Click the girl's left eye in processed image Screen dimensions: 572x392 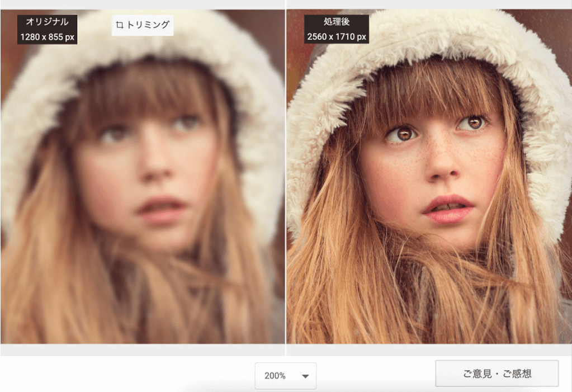pos(474,122)
